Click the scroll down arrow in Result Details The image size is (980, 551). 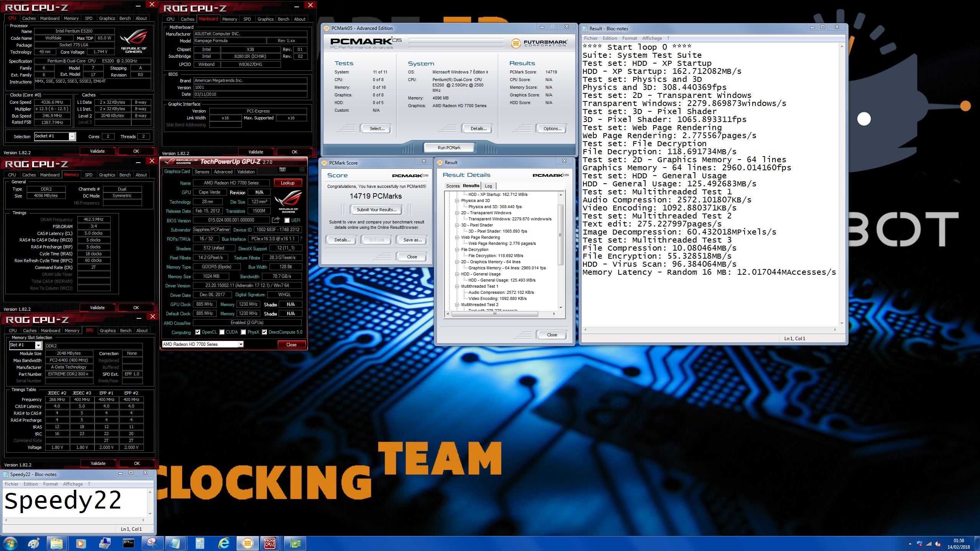561,307
